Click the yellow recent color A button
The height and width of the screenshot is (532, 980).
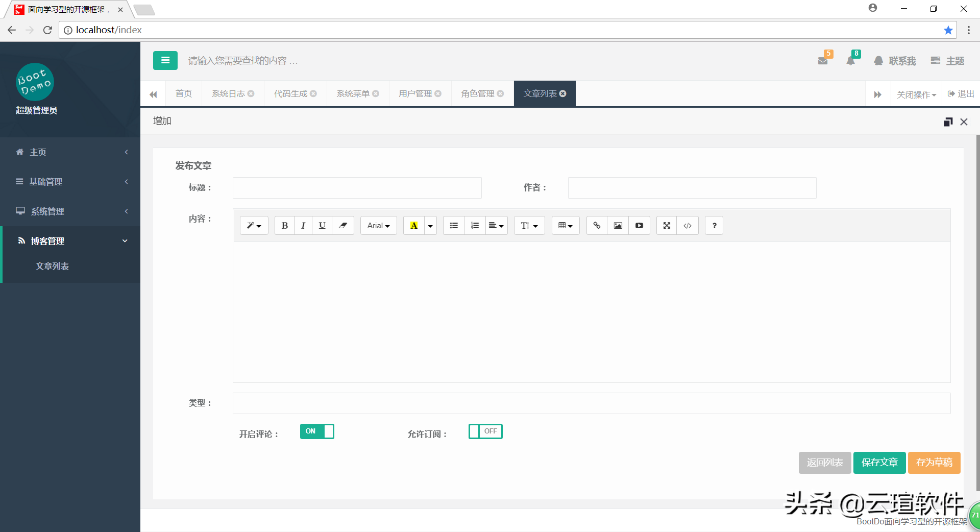point(414,226)
